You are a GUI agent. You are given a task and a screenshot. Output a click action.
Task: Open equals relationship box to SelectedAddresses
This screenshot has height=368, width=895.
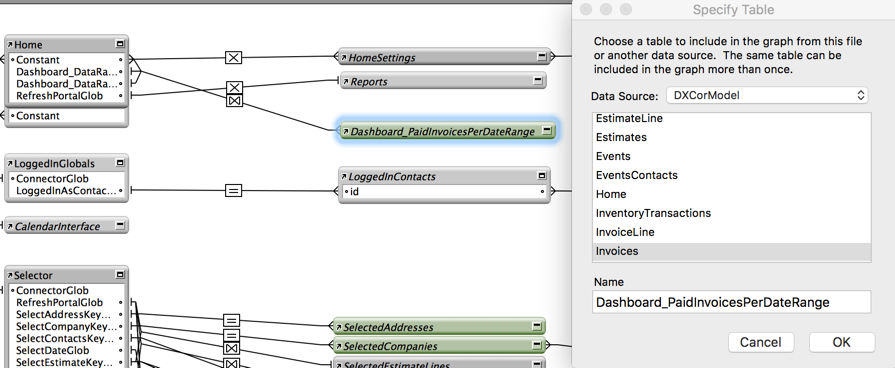click(x=232, y=320)
